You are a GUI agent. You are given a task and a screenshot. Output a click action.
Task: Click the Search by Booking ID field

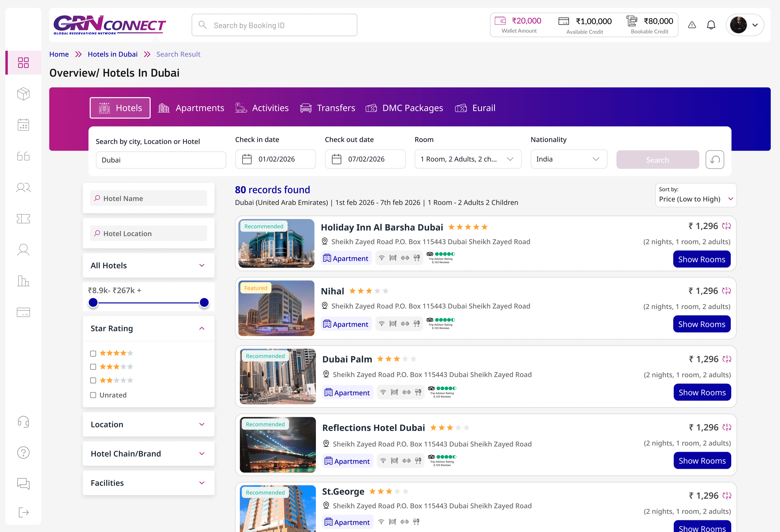tap(274, 25)
